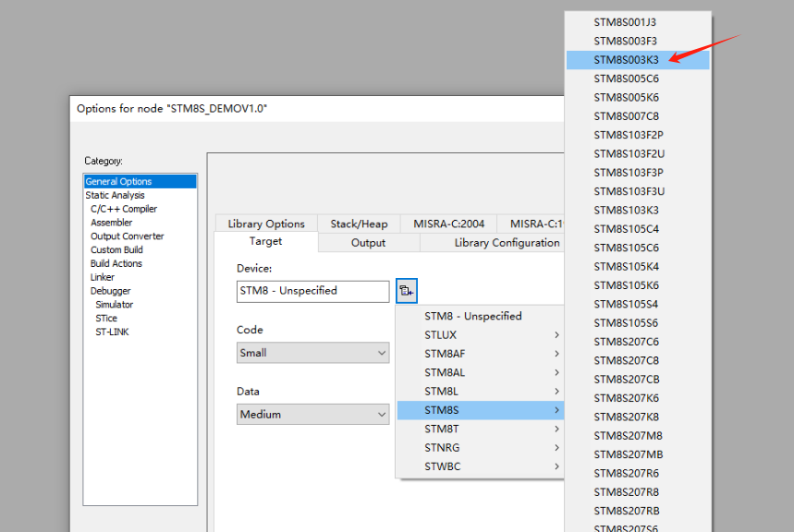
Task: Choose device STM8S207M8
Action: (x=638, y=436)
